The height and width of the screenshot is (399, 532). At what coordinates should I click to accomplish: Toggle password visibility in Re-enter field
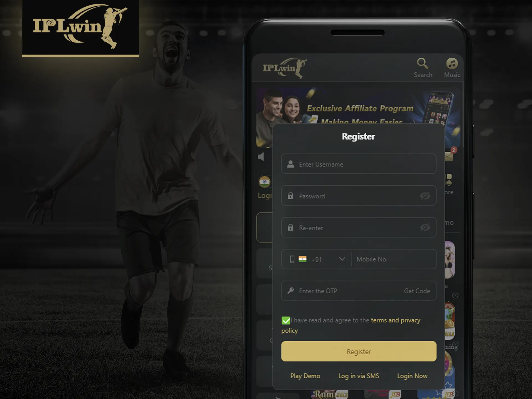(x=425, y=227)
